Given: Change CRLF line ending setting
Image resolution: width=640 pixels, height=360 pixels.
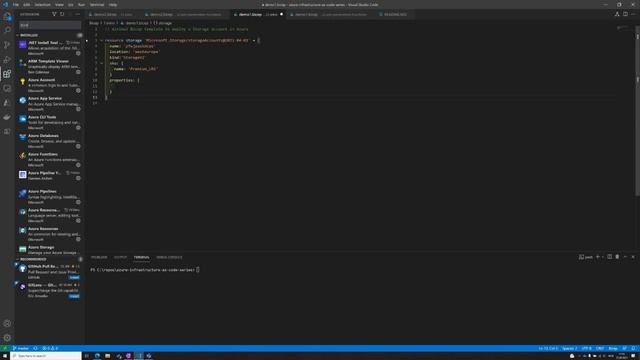Looking at the screenshot, I should 600,349.
